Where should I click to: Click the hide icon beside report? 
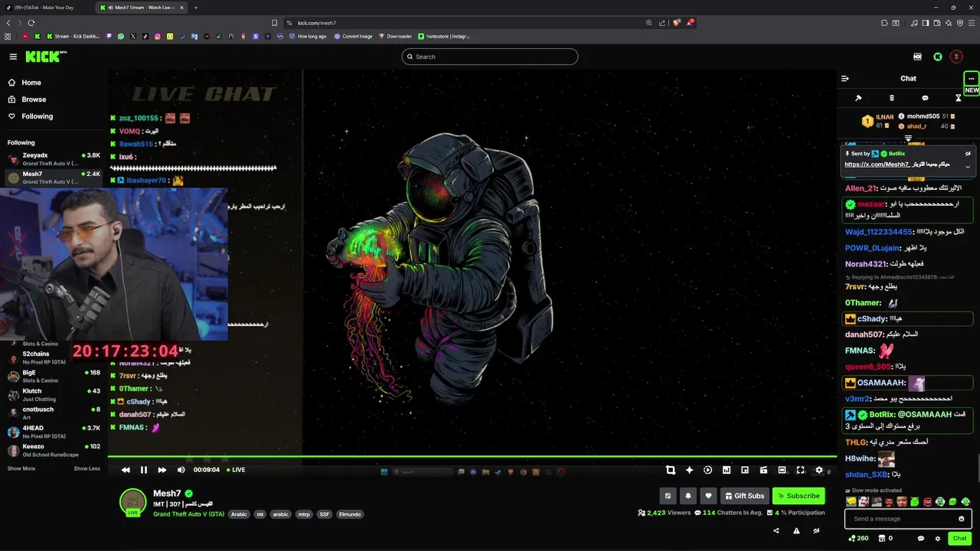coord(816,530)
